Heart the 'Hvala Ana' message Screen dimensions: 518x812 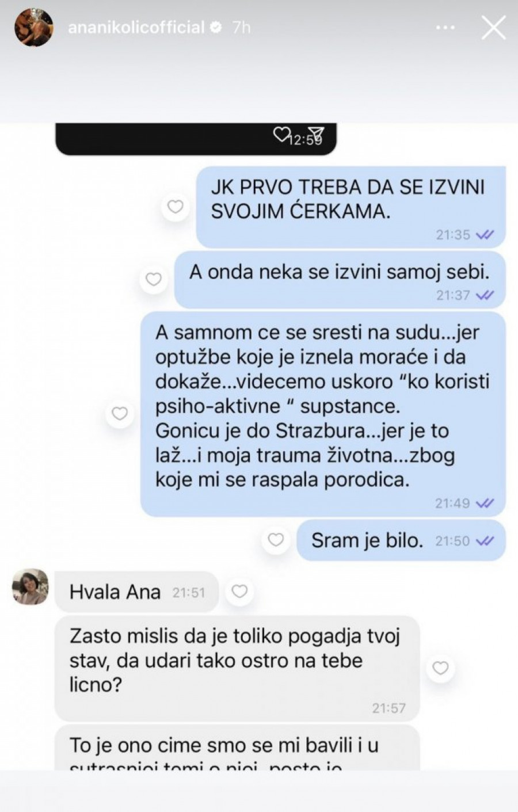239,591
